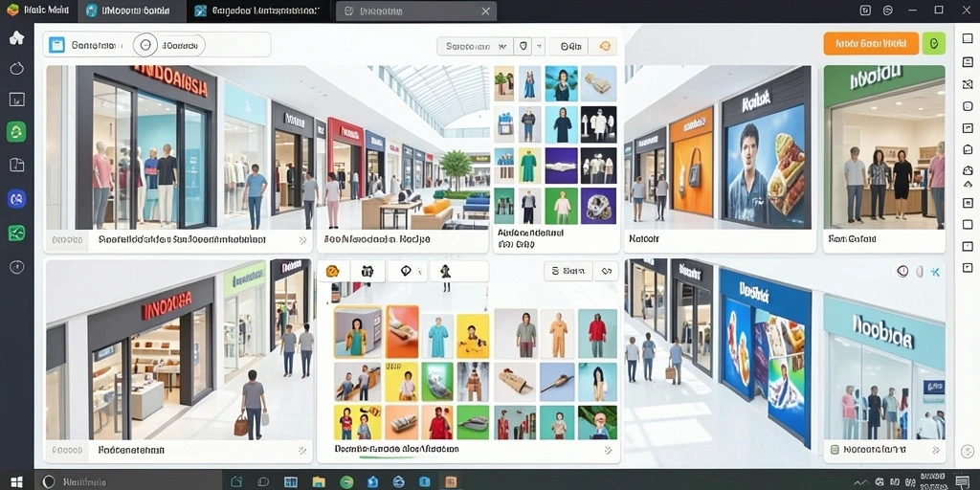This screenshot has width=980, height=490.
Task: Open the chart square icon in left sidebar
Action: tap(17, 100)
